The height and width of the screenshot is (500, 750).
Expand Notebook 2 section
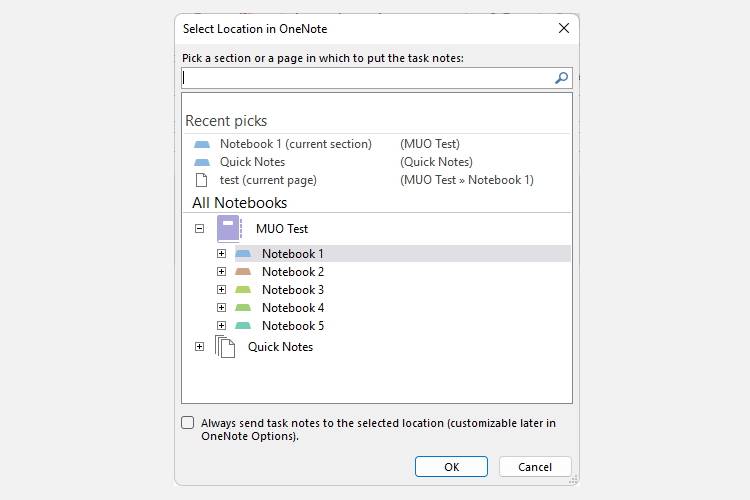tap(221, 272)
